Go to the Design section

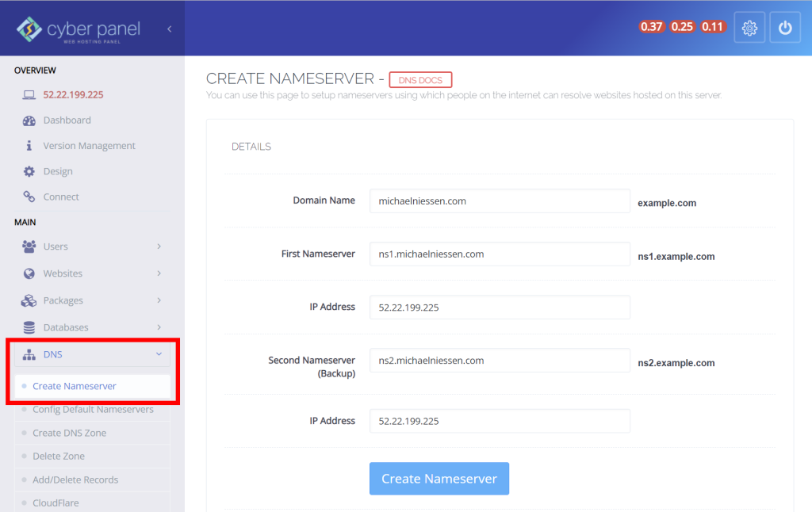58,171
